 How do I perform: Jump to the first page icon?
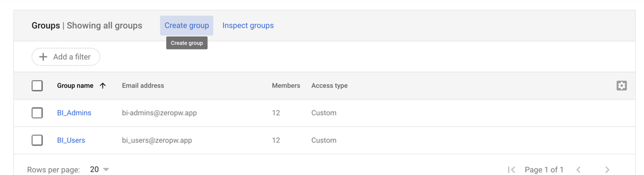tap(511, 170)
